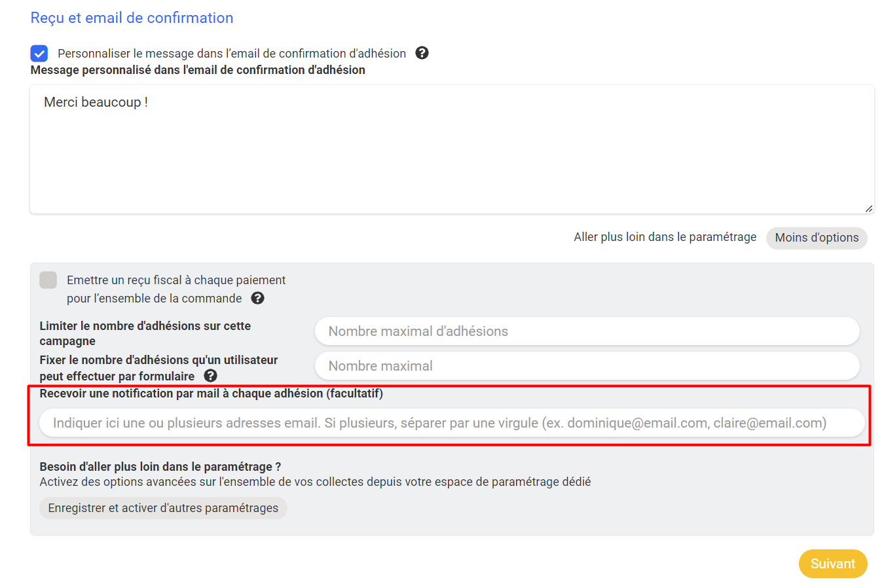
Task: Grab the message textarea resize handle
Action: [868, 208]
